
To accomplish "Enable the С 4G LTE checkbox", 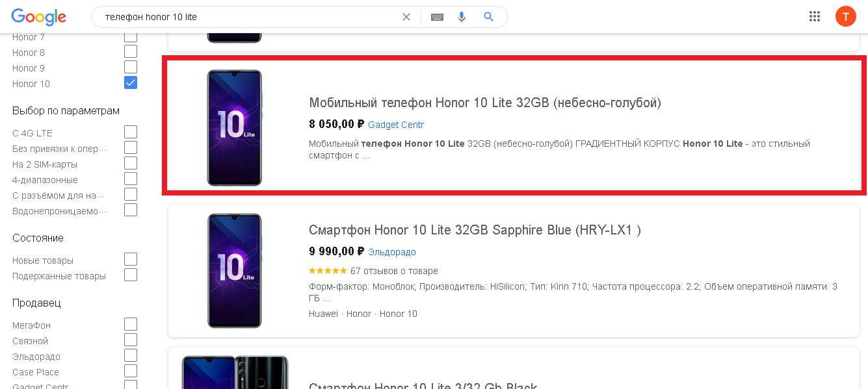I will pos(131,132).
